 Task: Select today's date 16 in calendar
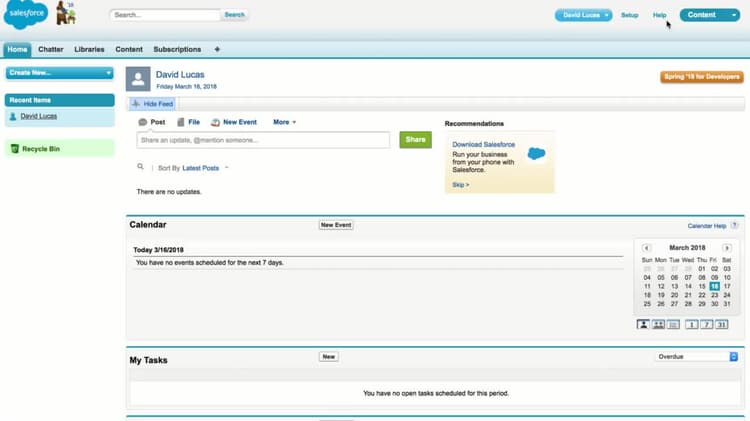[714, 286]
